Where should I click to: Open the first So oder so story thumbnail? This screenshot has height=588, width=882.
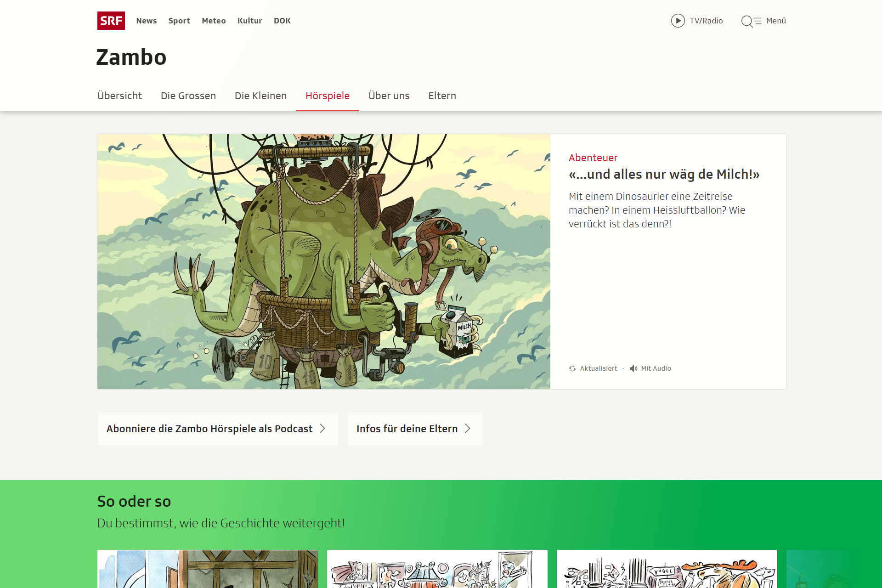click(x=208, y=569)
